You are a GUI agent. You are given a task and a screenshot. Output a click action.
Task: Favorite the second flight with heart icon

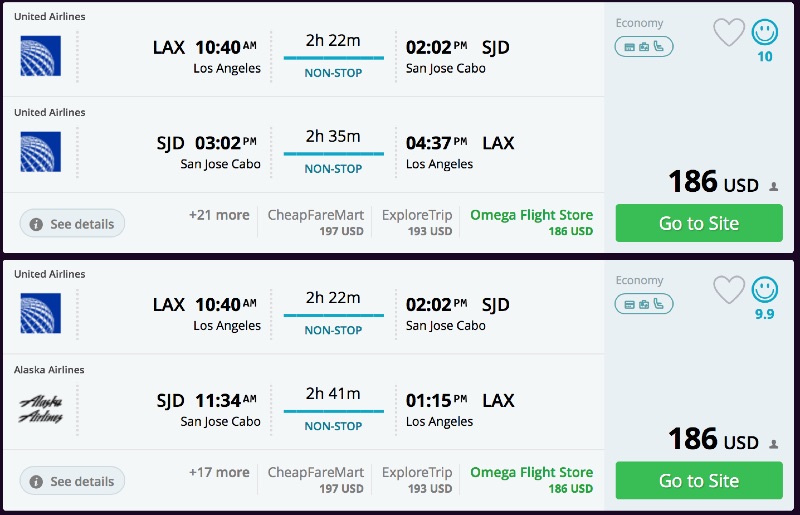pos(729,290)
